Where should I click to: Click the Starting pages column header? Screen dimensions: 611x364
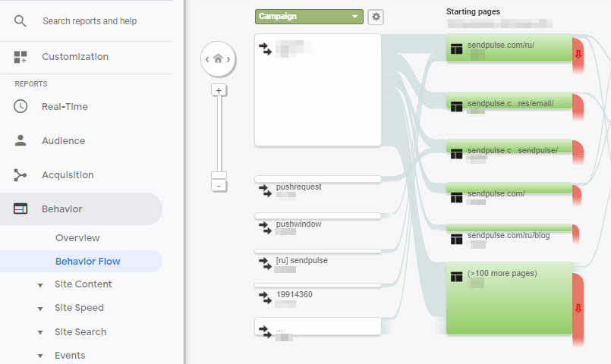473,11
